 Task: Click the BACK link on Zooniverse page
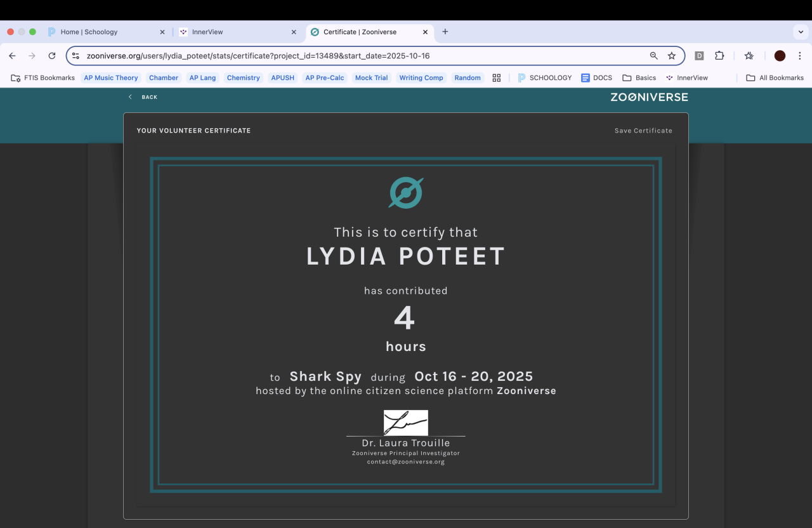(x=143, y=97)
